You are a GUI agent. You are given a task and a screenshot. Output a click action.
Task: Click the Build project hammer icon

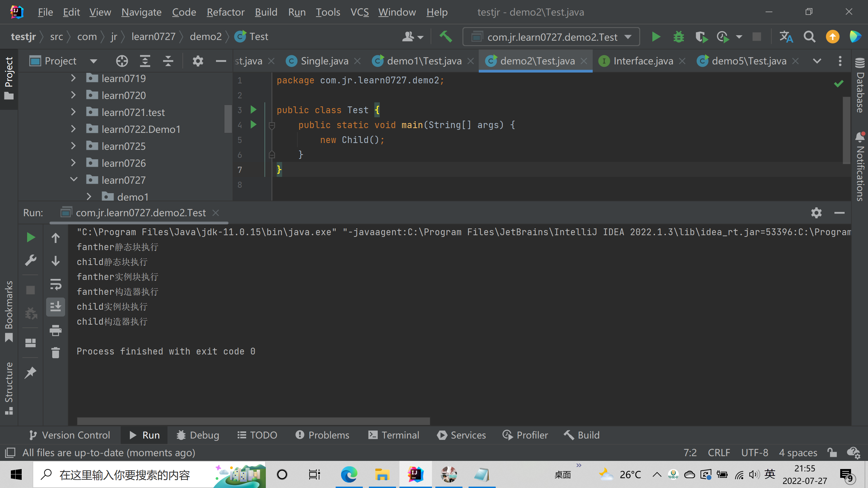(446, 37)
